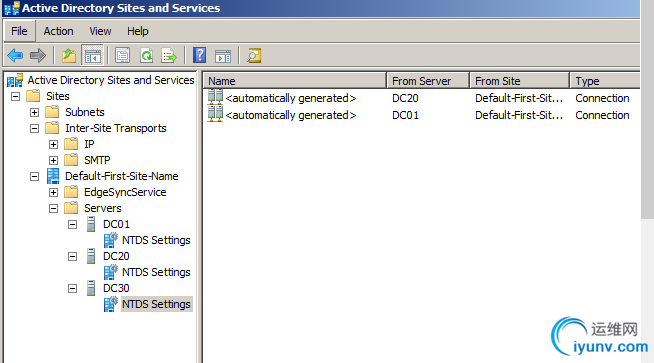Click the Export List toolbar icon
This screenshot has height=363, width=654.
pyautogui.click(x=169, y=55)
